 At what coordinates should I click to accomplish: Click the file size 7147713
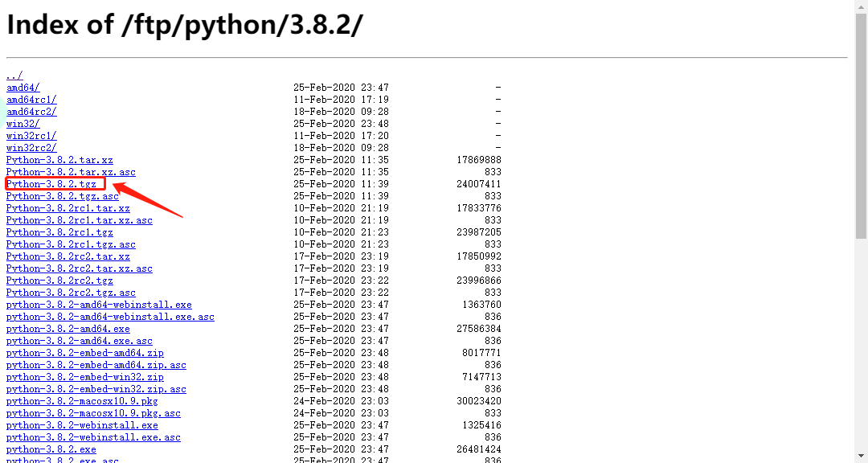481,377
